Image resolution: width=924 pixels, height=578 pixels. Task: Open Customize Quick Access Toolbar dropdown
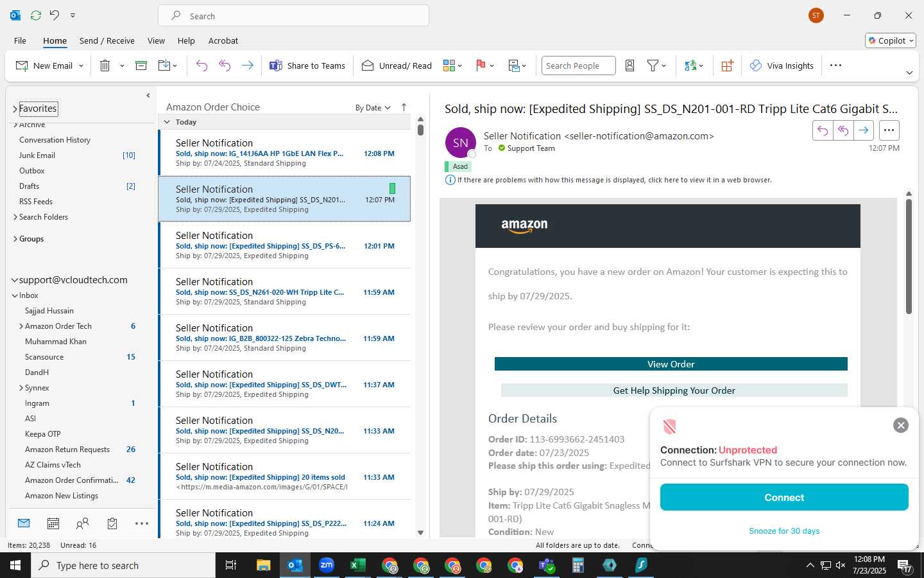pyautogui.click(x=73, y=15)
